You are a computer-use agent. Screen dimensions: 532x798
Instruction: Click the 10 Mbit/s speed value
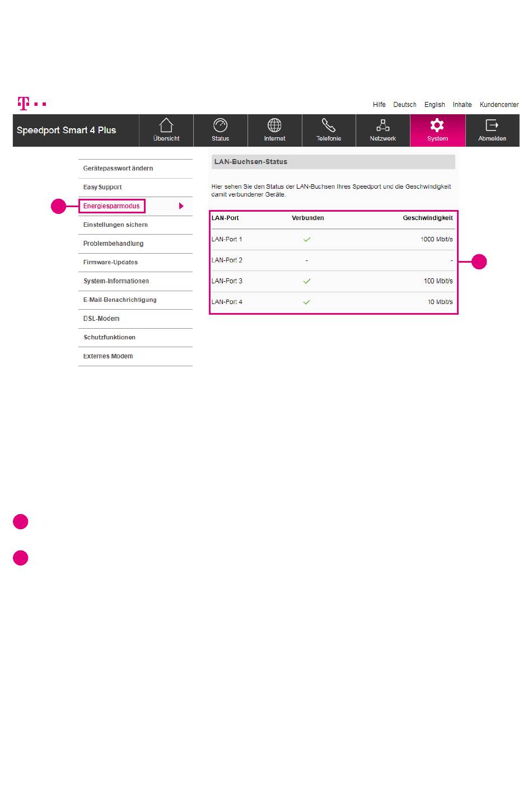(x=440, y=302)
